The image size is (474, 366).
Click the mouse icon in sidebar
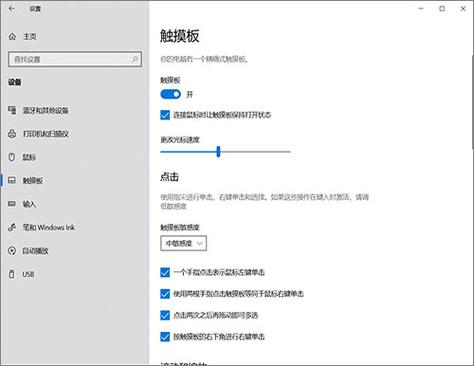(12, 157)
